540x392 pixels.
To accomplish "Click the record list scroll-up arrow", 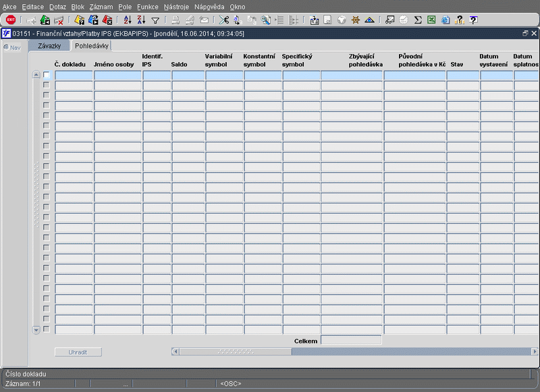I will point(36,75).
